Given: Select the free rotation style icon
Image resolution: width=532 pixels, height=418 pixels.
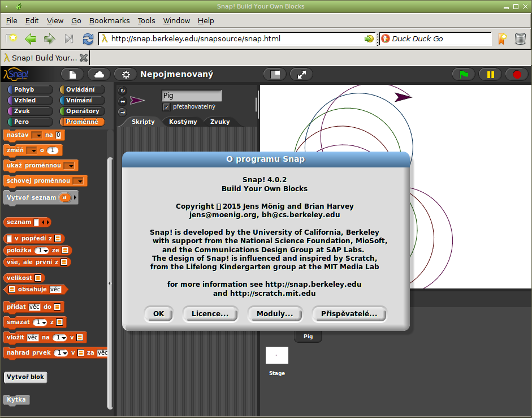Looking at the screenshot, I should click(x=123, y=91).
